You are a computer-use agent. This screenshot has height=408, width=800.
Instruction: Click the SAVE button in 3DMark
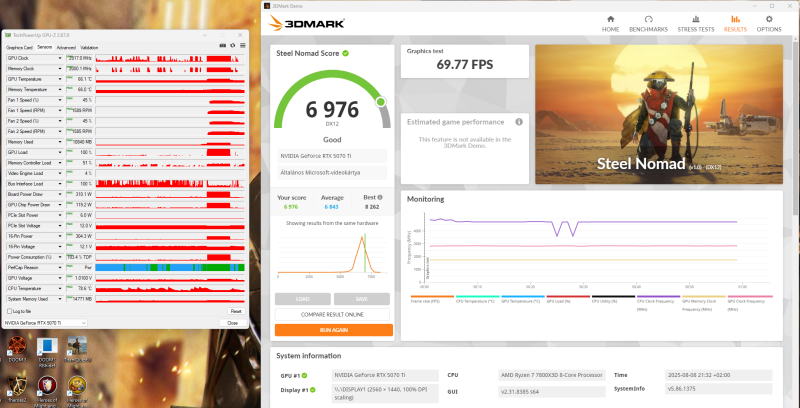point(362,299)
